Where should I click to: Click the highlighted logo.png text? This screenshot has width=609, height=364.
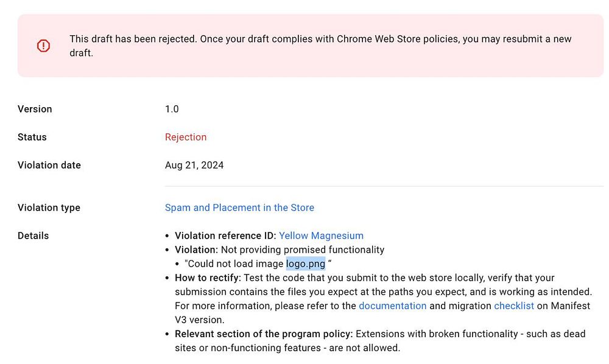[306, 264]
